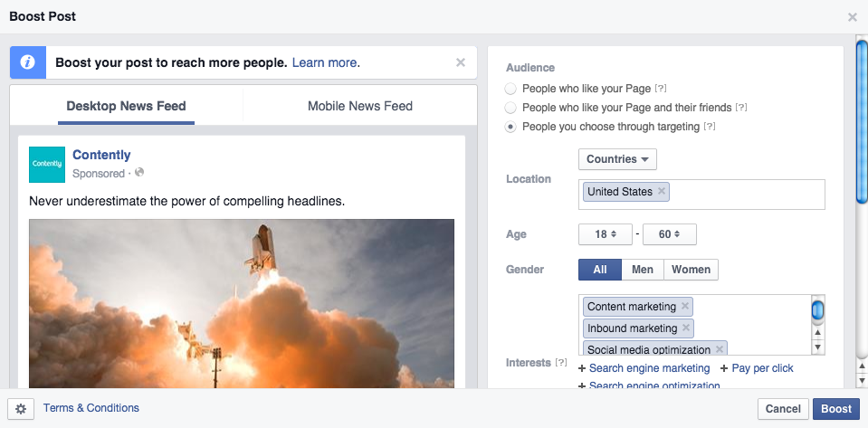This screenshot has height=428, width=868.
Task: Open the maximum age 60 selector
Action: (669, 234)
